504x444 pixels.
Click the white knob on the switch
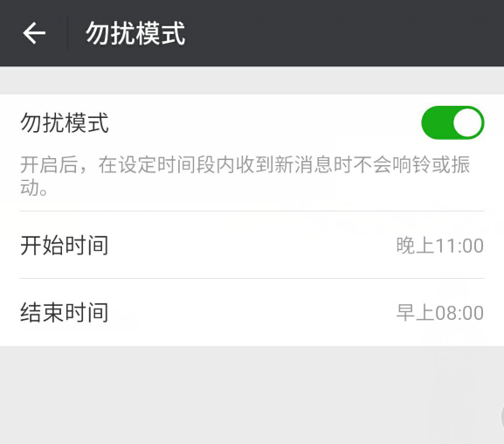pyautogui.click(x=467, y=122)
